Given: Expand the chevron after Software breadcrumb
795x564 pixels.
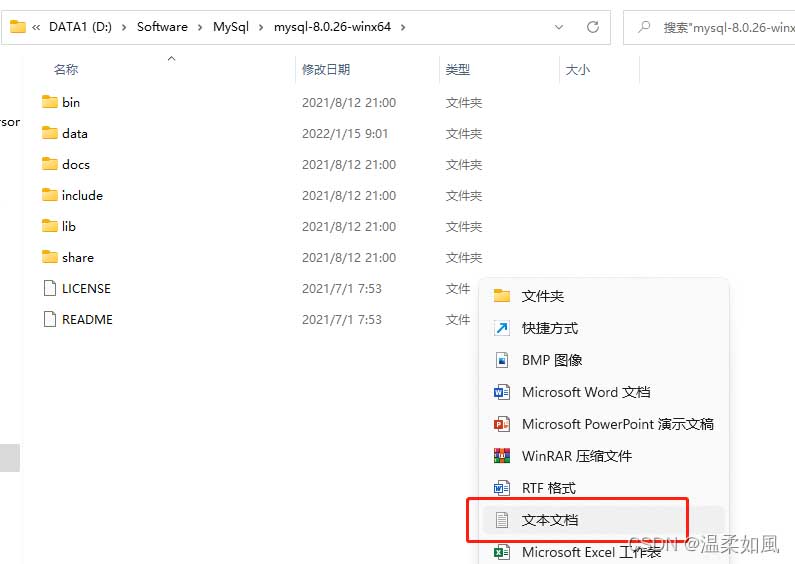Looking at the screenshot, I should click(200, 27).
